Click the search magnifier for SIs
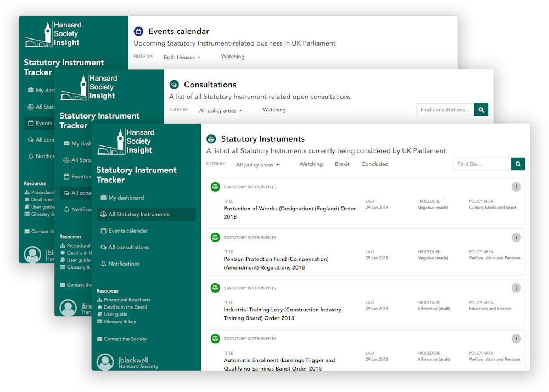The width and height of the screenshot is (549, 392). (517, 164)
